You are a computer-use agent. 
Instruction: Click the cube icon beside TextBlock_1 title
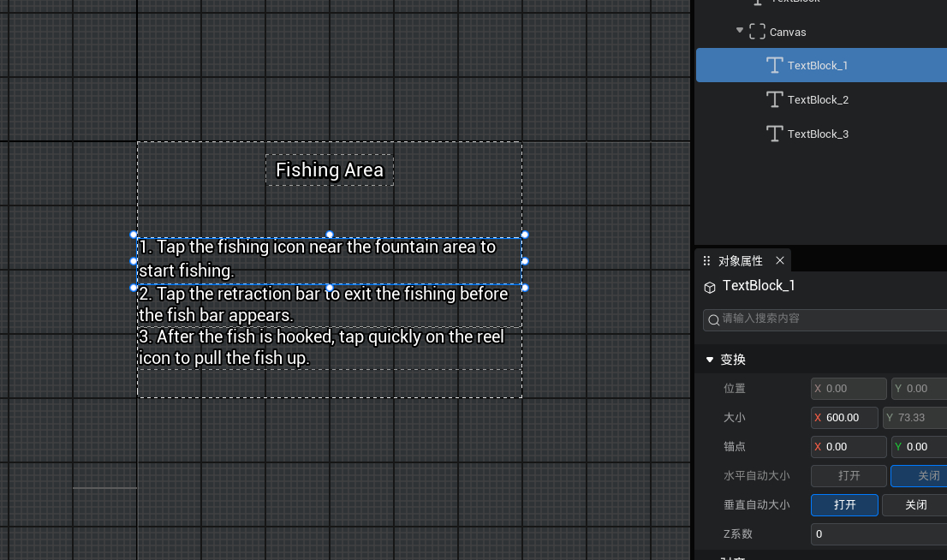click(710, 288)
